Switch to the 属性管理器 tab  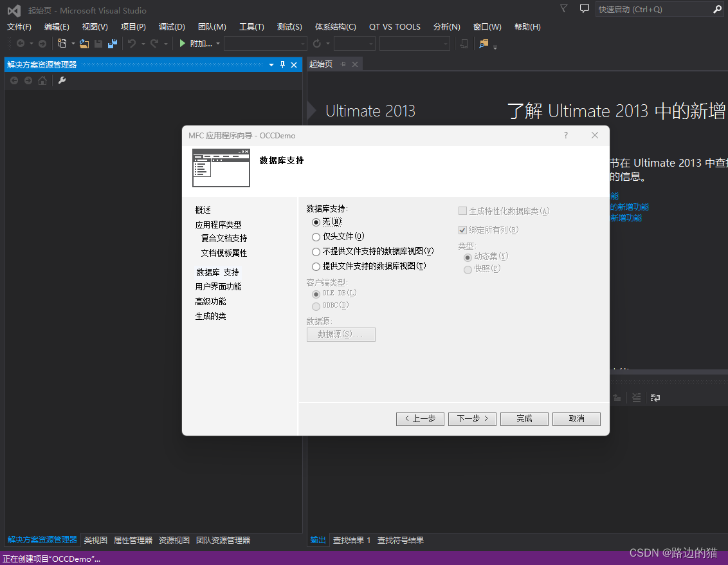[132, 540]
